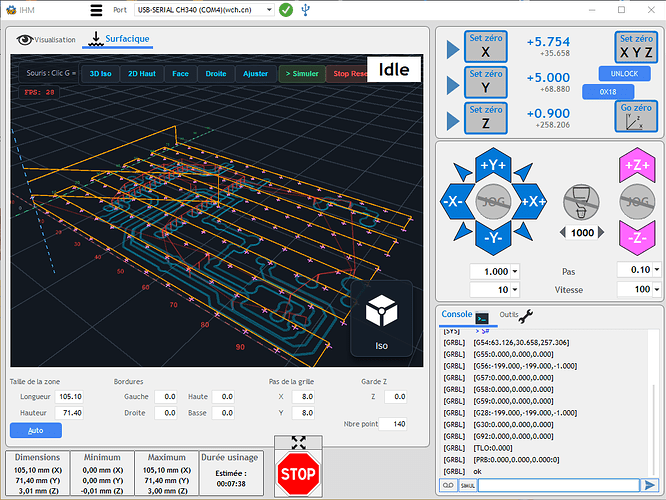The image size is (666, 500).
Task: Start the > Simuler simulation
Action: click(302, 73)
